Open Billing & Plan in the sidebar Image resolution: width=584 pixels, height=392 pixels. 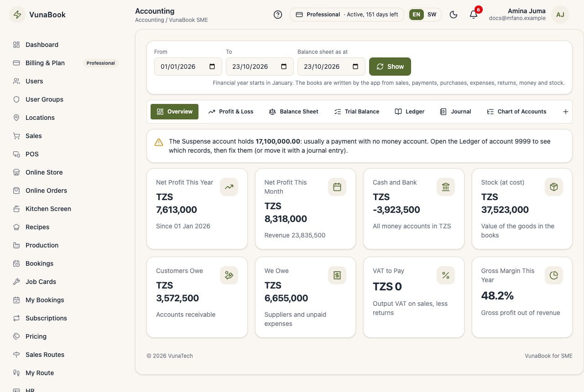(66, 63)
